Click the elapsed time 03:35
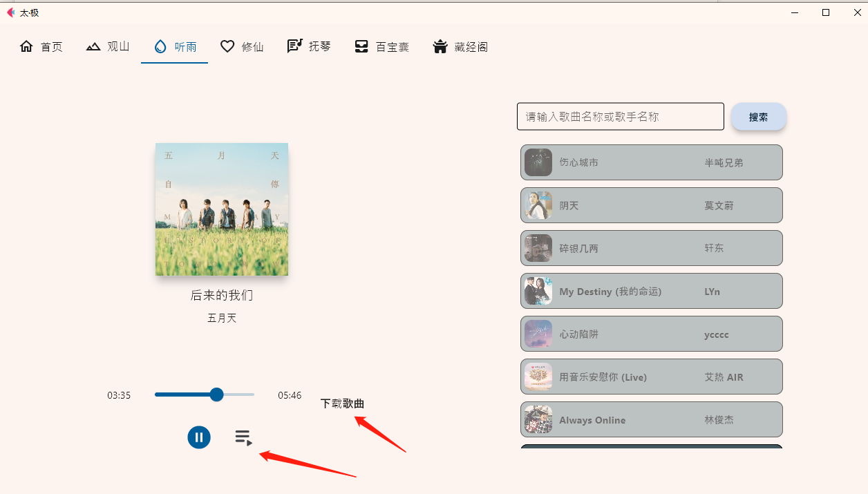The height and width of the screenshot is (494, 868). pyautogui.click(x=119, y=395)
